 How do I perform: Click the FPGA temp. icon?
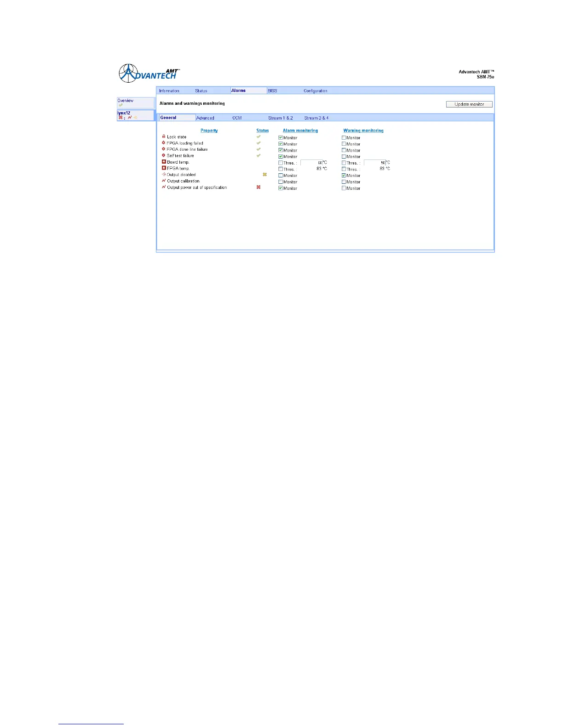pyautogui.click(x=164, y=168)
